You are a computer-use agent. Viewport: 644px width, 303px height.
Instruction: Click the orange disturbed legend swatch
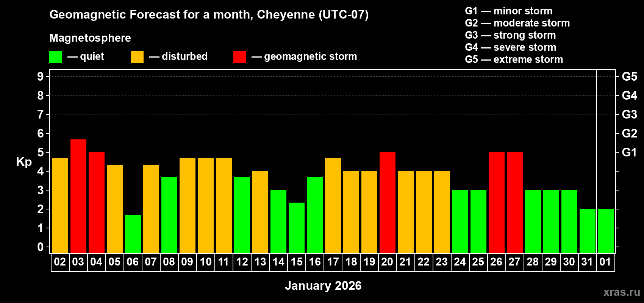tap(137, 57)
